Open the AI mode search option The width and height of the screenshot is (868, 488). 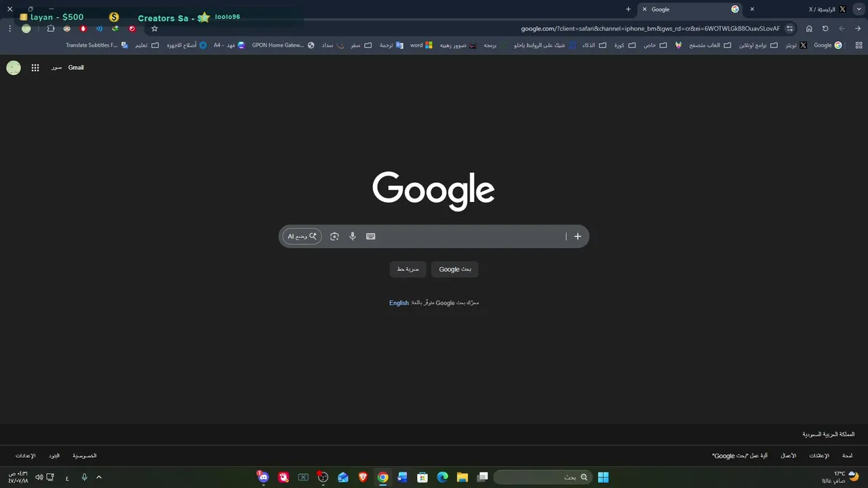[302, 237]
